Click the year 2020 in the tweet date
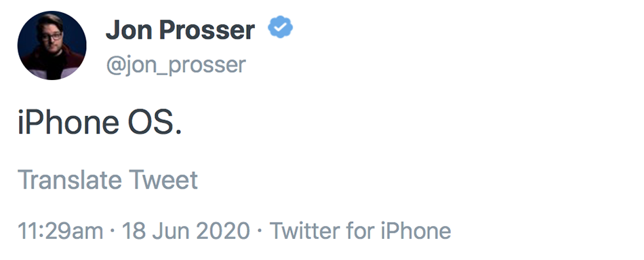The image size is (644, 260). pos(222,231)
